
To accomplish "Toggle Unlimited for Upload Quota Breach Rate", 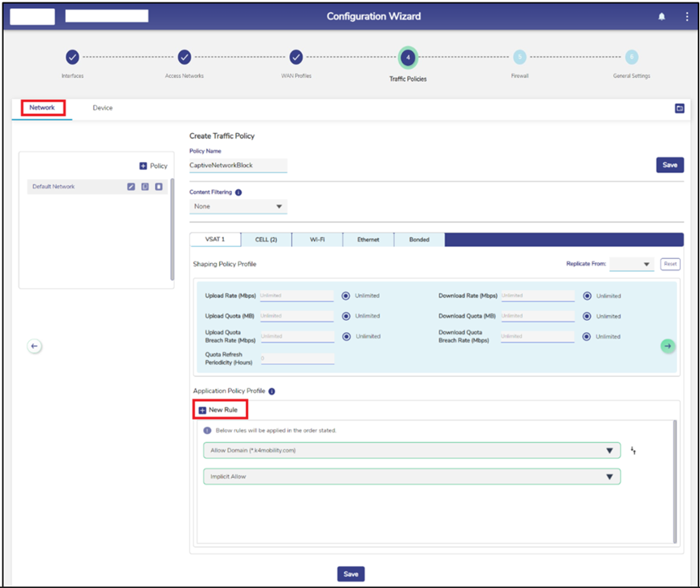I will tap(346, 337).
